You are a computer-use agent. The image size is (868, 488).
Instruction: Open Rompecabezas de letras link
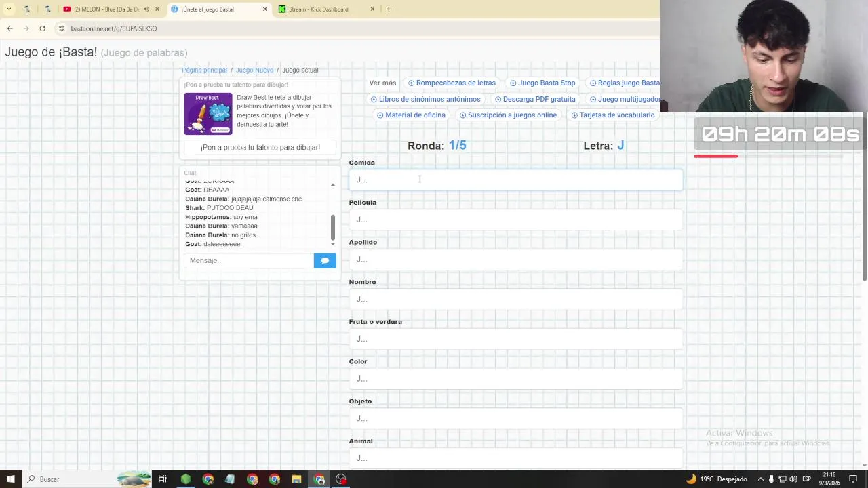pyautogui.click(x=452, y=83)
